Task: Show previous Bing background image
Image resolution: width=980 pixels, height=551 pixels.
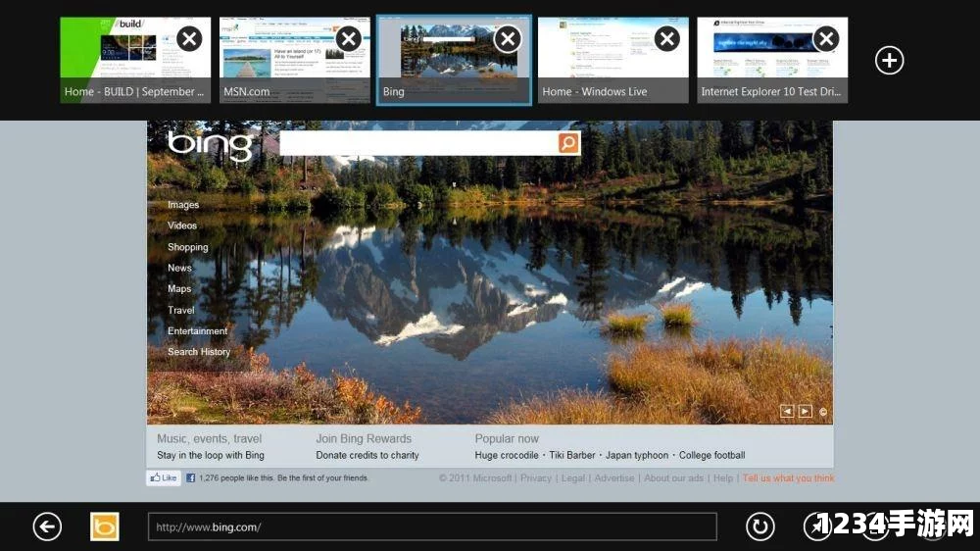Action: pos(786,411)
